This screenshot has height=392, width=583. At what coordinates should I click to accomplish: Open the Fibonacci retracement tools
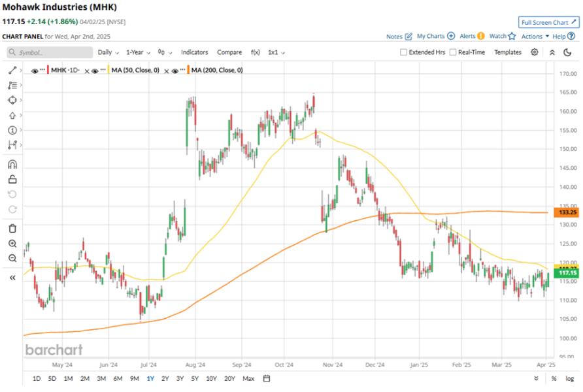pyautogui.click(x=12, y=85)
